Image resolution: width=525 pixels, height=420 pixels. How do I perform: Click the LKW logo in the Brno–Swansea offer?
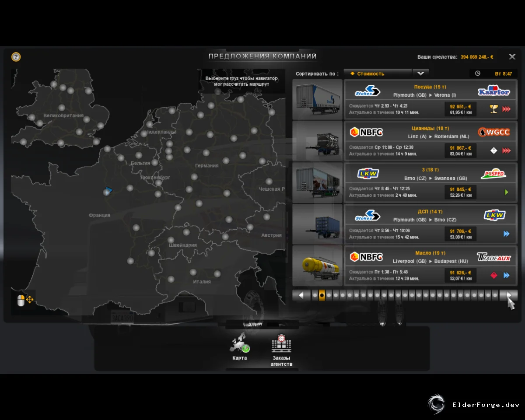(x=368, y=174)
